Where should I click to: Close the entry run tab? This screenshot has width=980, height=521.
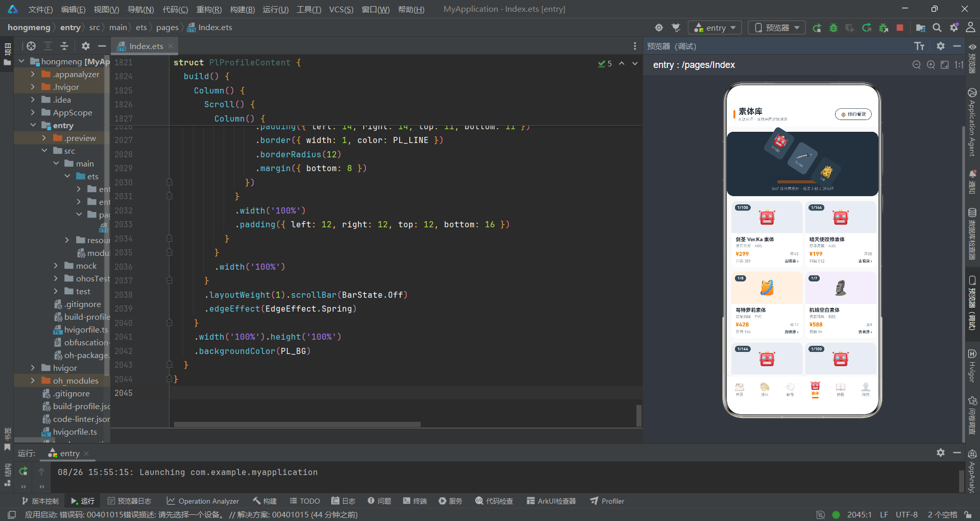(86, 454)
